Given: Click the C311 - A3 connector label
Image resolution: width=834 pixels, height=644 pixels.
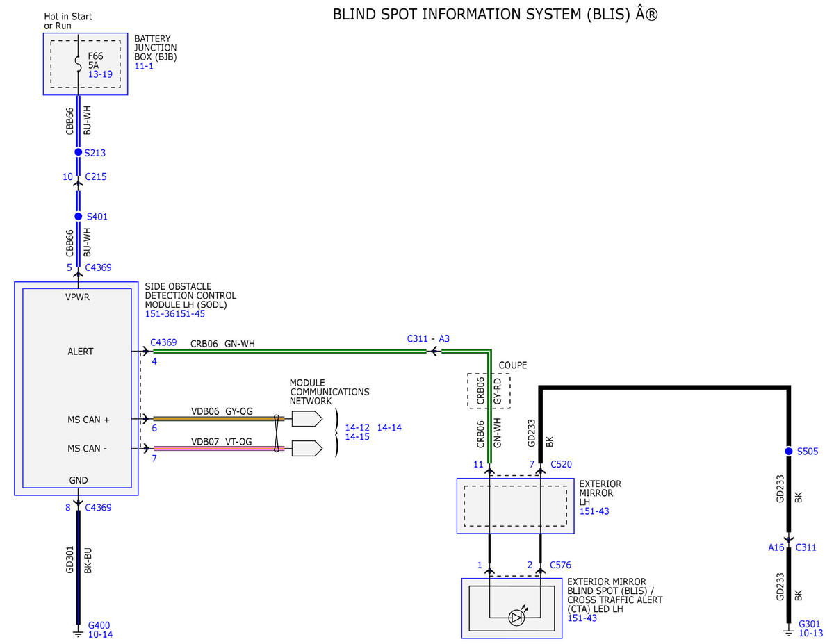Looking at the screenshot, I should click(429, 339).
